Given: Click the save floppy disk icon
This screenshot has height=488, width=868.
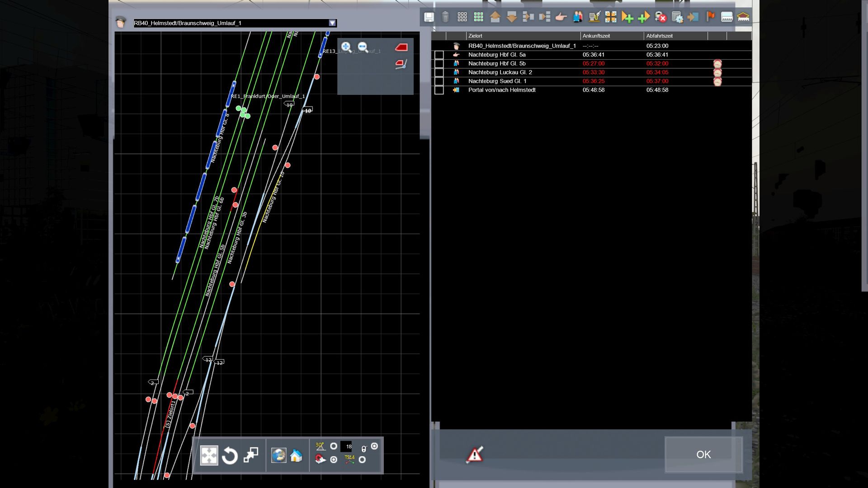Looking at the screenshot, I should [x=429, y=17].
